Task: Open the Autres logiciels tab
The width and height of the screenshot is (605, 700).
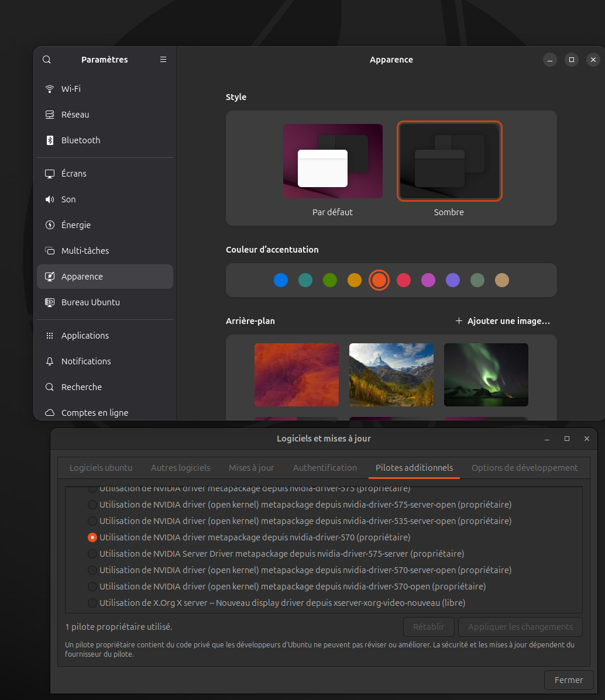Action: pyautogui.click(x=180, y=468)
